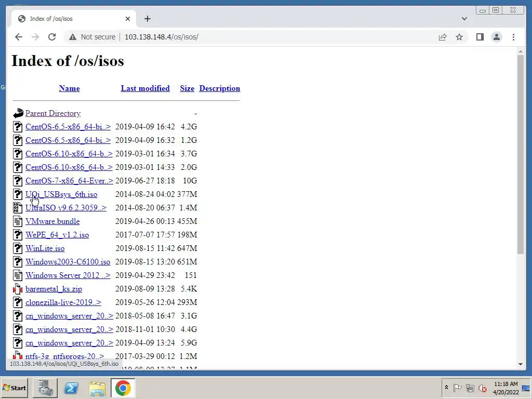Viewport: 532px width, 399px height.
Task: Download UQi_USBsys_6th.iso
Action: click(x=61, y=194)
